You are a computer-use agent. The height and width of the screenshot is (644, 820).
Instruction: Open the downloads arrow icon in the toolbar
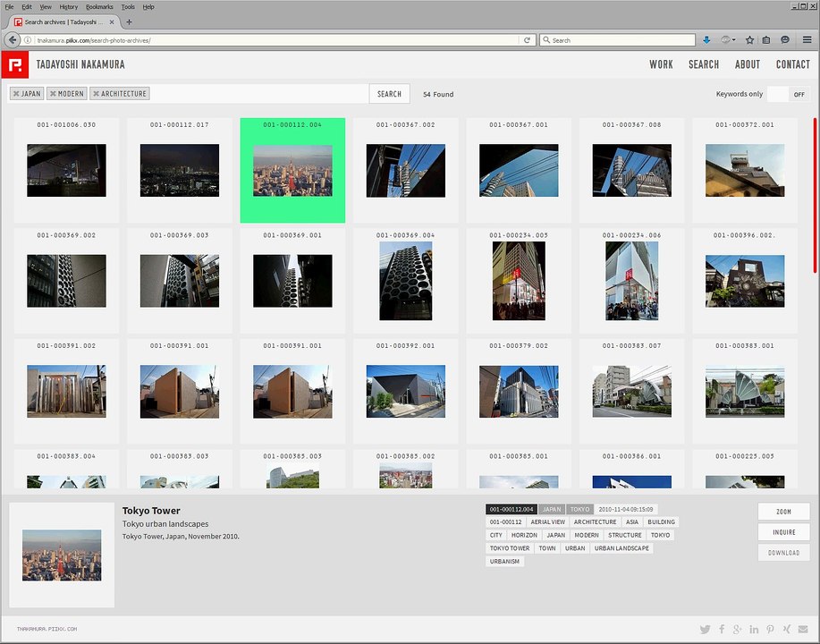tap(706, 40)
